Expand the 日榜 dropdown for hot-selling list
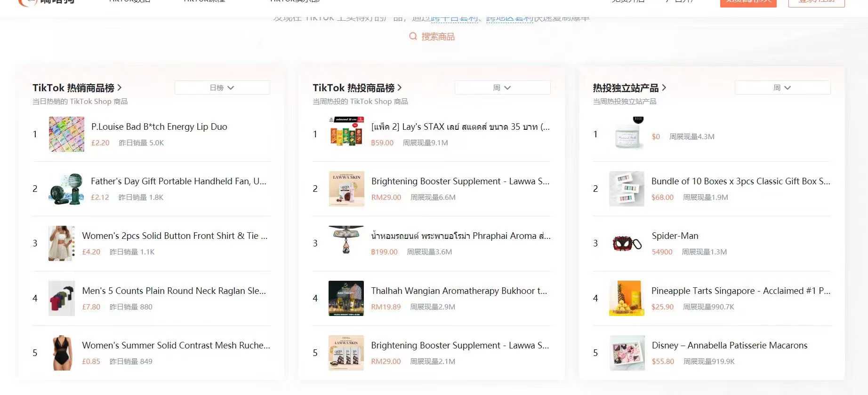Viewport: 868px width, 395px height. [x=222, y=88]
